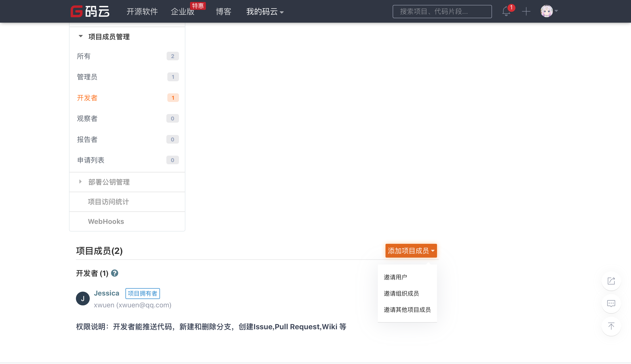Collapse the 项目成员管理 section

81,36
